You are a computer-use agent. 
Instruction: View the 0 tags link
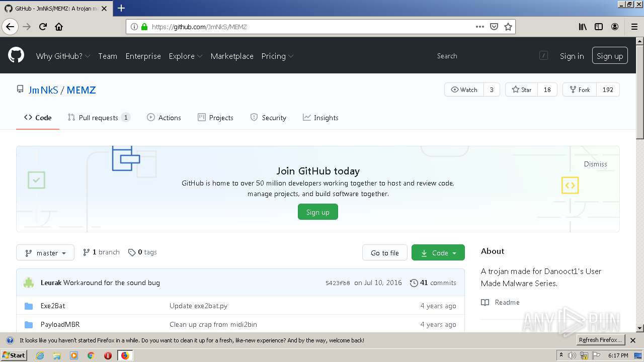(x=142, y=252)
